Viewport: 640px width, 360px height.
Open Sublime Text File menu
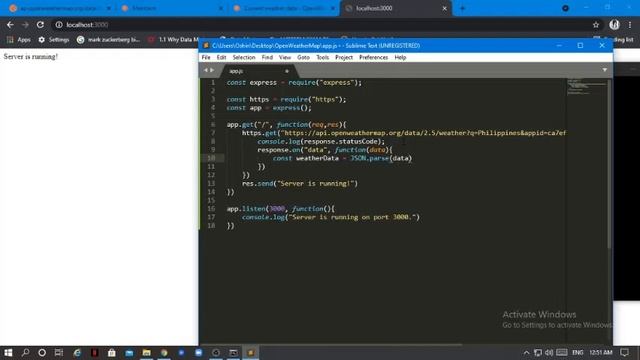[x=206, y=58]
